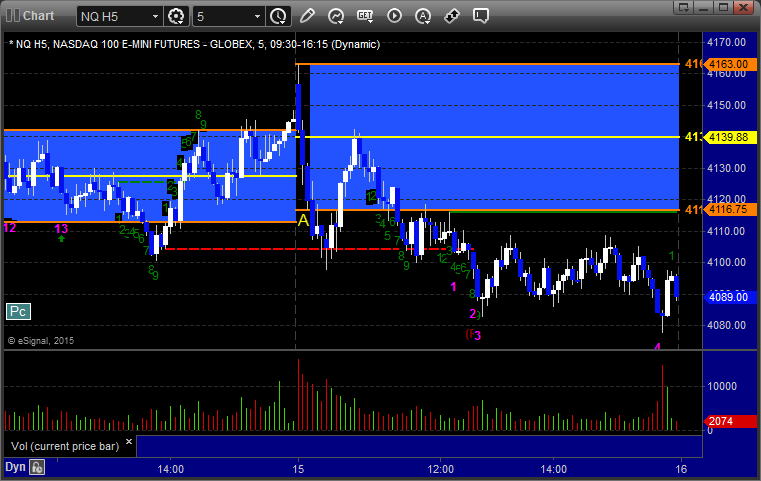The width and height of the screenshot is (761, 481).
Task: Close the Vol study panel tab
Action: tap(129, 442)
